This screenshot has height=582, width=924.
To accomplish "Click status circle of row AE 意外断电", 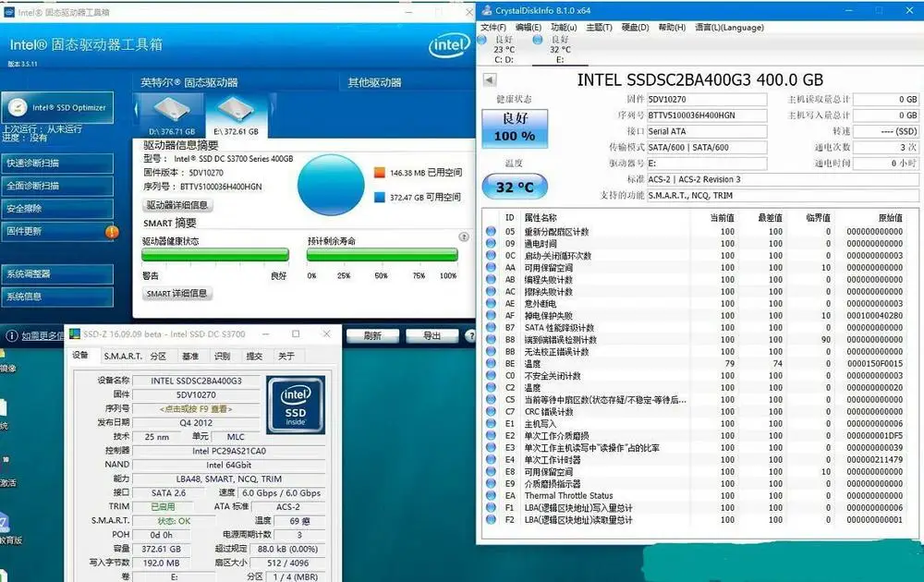I will click(x=491, y=303).
